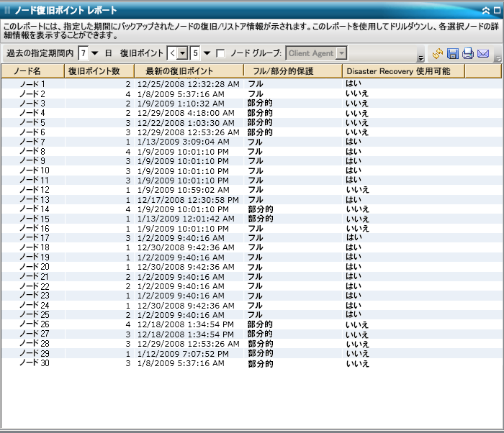Expand the Client Agent node group dropdown
504x433 pixels.
[x=341, y=53]
